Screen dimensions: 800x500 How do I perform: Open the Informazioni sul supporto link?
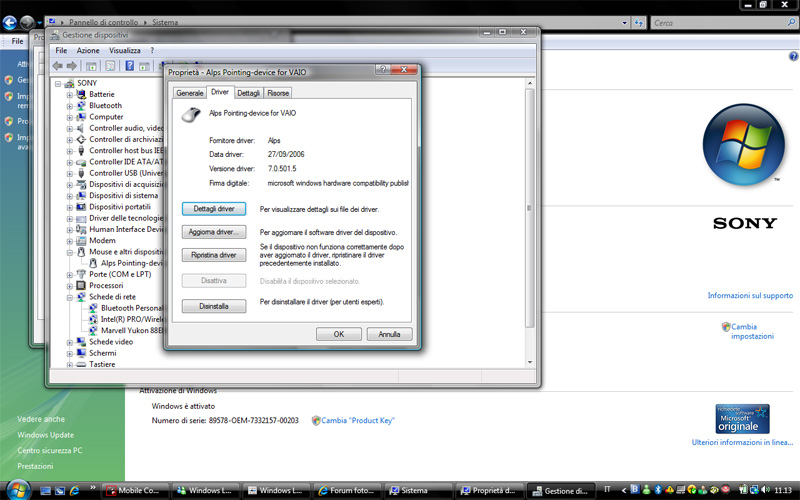(x=750, y=295)
